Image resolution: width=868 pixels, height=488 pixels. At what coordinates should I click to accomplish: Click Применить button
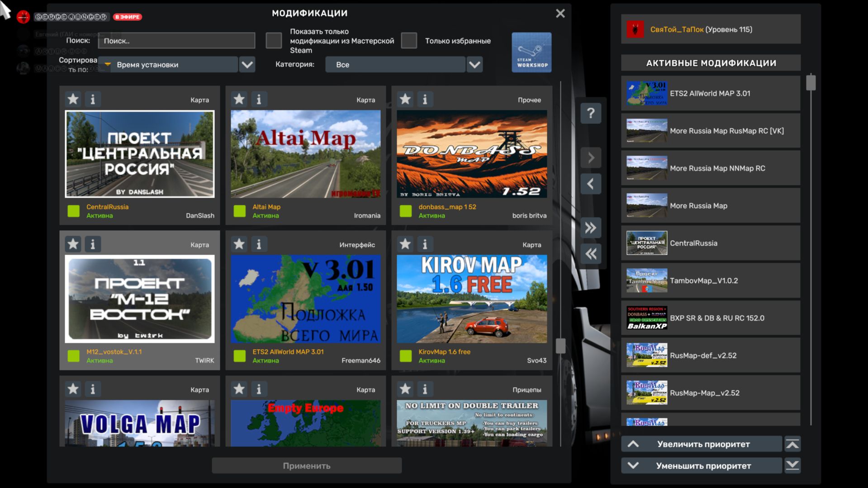[x=307, y=466]
